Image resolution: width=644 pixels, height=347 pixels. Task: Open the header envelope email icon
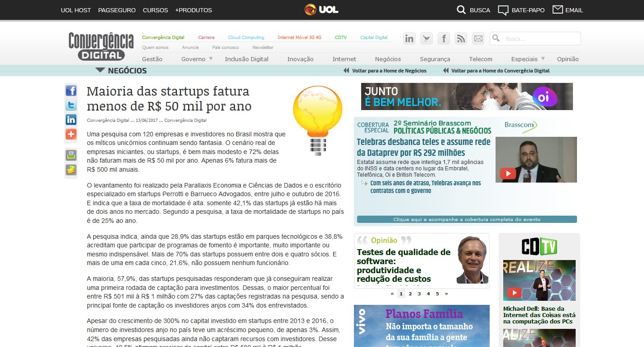click(478, 39)
